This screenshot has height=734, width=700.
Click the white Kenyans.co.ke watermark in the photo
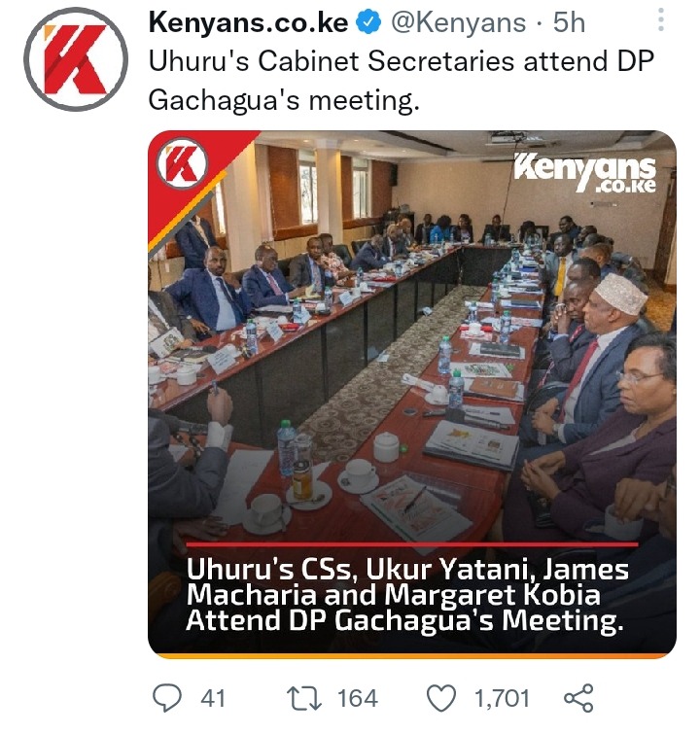[x=585, y=173]
